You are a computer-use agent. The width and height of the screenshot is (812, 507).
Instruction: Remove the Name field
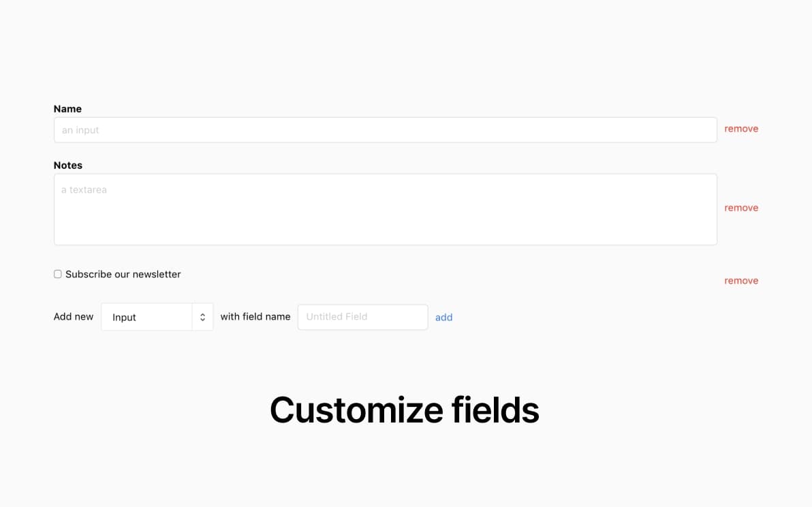pos(741,129)
